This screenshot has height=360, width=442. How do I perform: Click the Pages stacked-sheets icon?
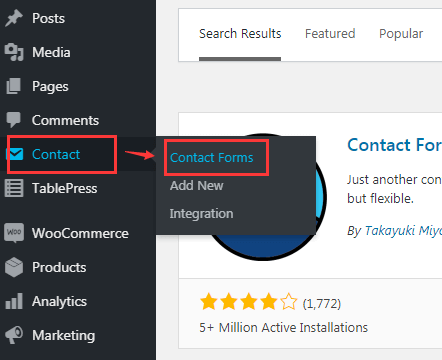coord(14,86)
